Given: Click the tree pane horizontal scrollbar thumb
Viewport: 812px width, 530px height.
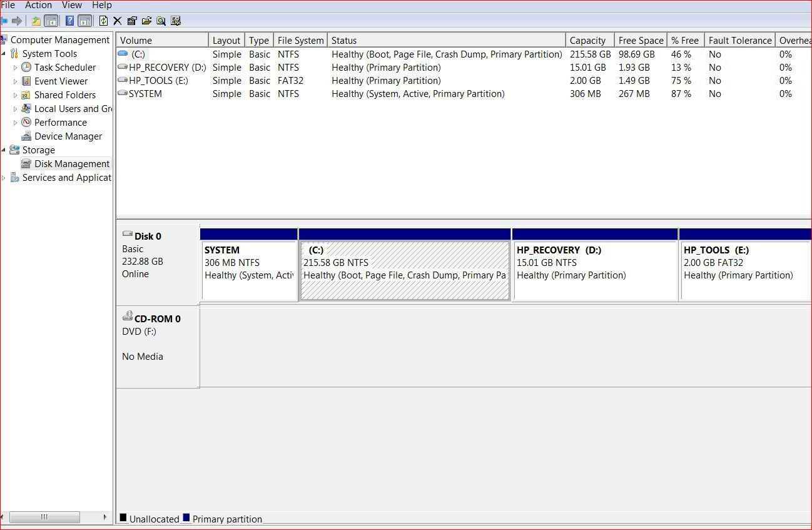Looking at the screenshot, I should click(x=44, y=517).
